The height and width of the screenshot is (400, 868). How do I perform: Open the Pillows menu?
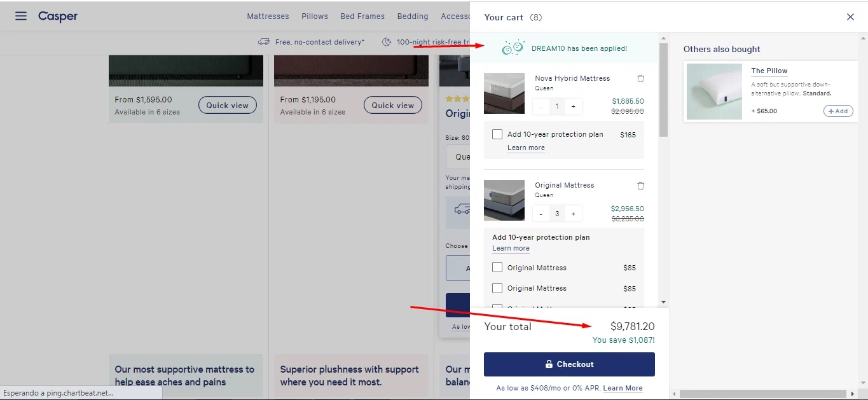tap(315, 17)
